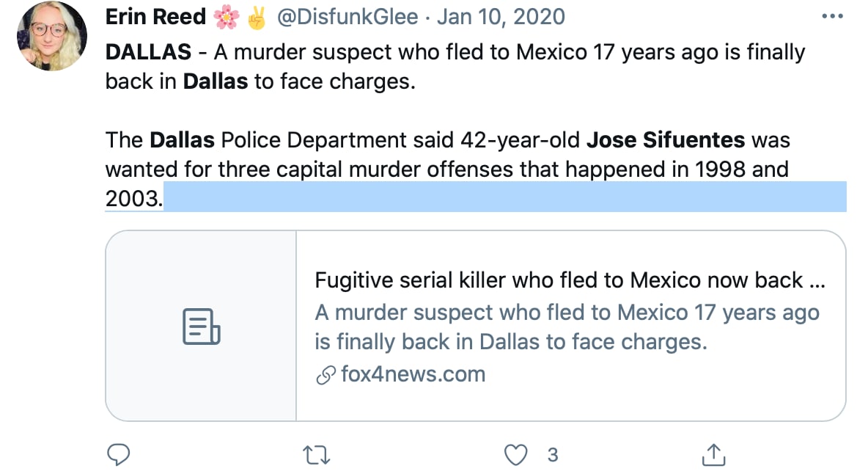Like the tweet with the heart icon
Screen dimensions: 868x474
517,456
